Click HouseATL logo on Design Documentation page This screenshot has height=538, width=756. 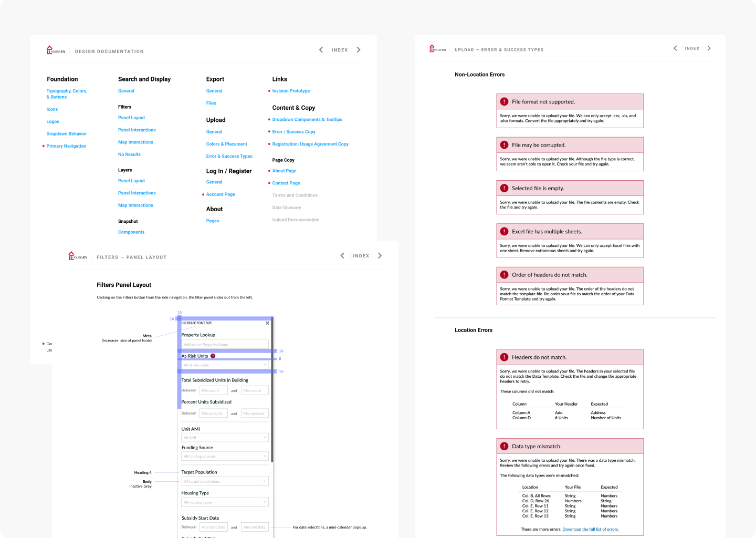coord(56,50)
